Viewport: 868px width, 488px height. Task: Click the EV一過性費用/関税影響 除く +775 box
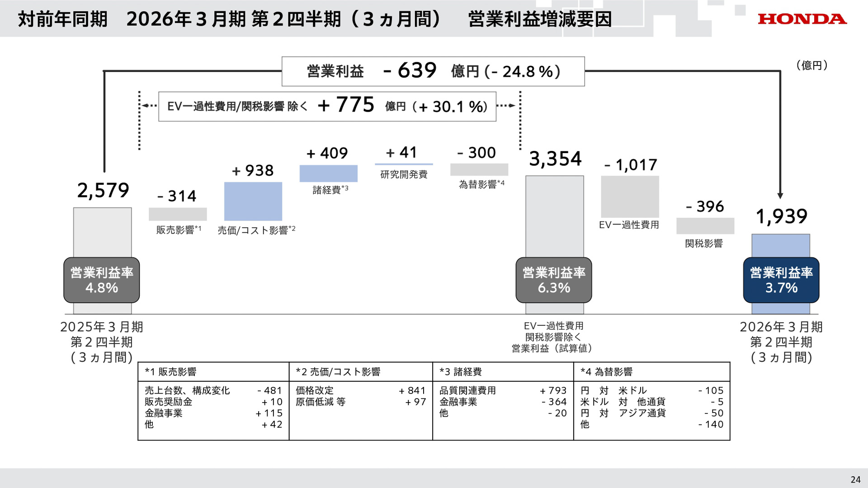tap(327, 107)
